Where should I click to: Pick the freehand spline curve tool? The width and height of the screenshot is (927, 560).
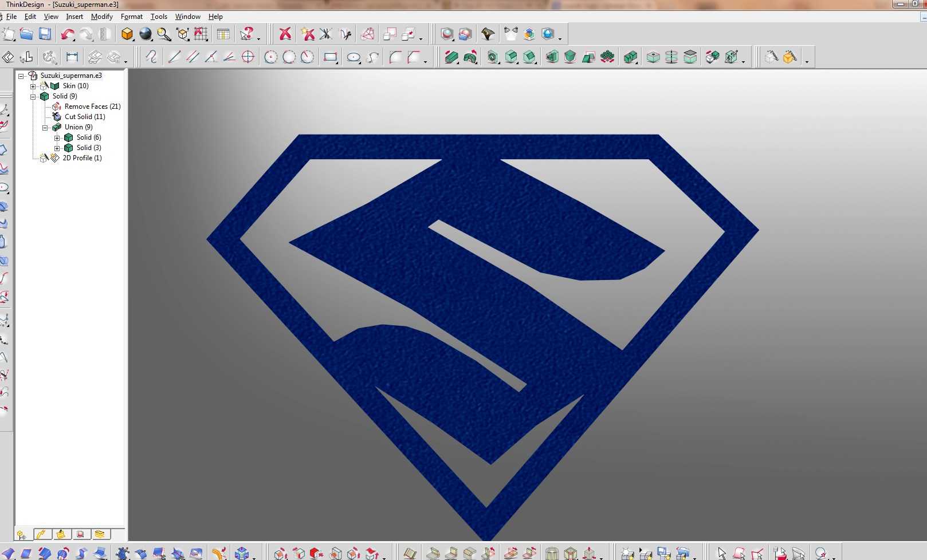tap(151, 57)
